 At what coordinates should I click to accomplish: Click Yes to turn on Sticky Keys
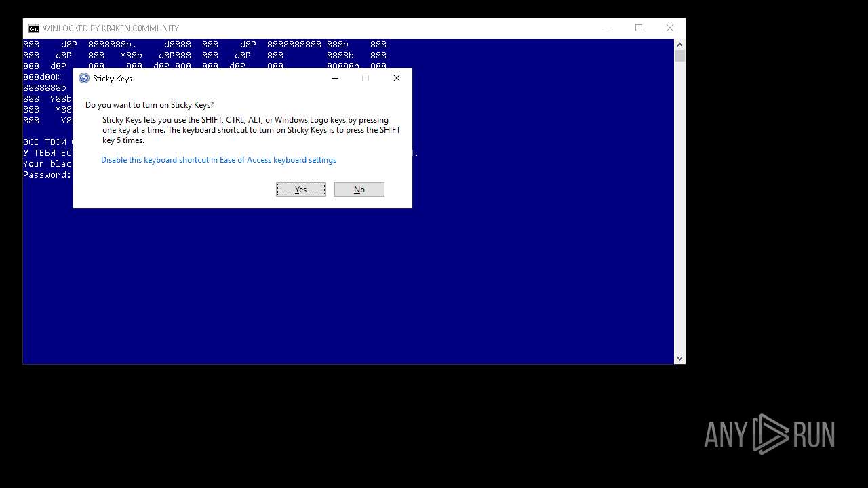[301, 190]
